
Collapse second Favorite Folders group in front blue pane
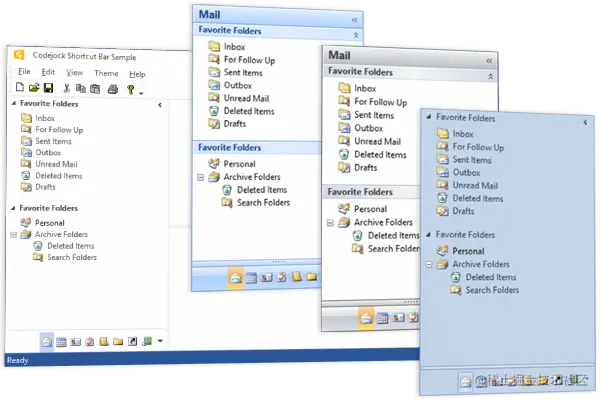[x=429, y=234]
